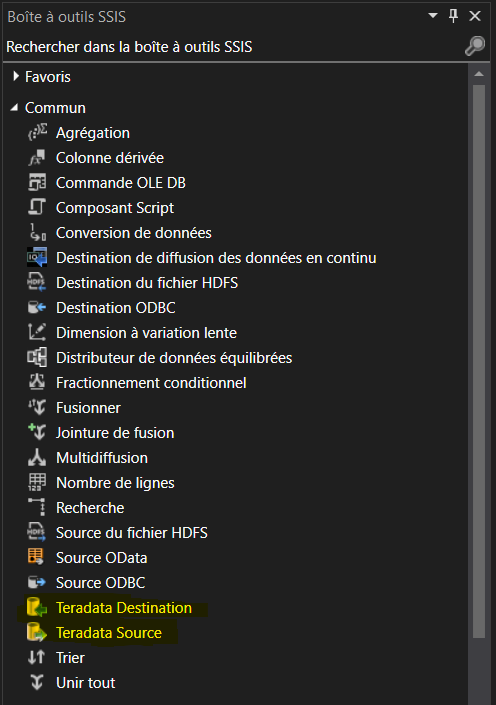Viewport: 496px width, 705px height.
Task: Choose the Colonne dérivée text label
Action: [x=110, y=158]
